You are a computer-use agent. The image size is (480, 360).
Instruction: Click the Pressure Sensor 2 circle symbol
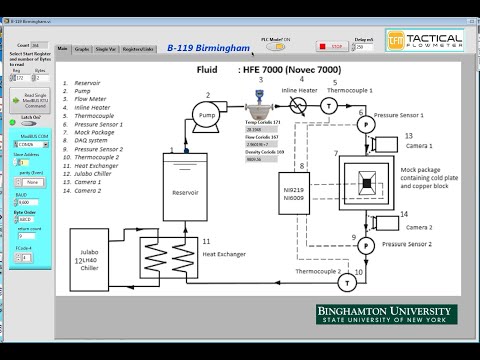coord(366,246)
